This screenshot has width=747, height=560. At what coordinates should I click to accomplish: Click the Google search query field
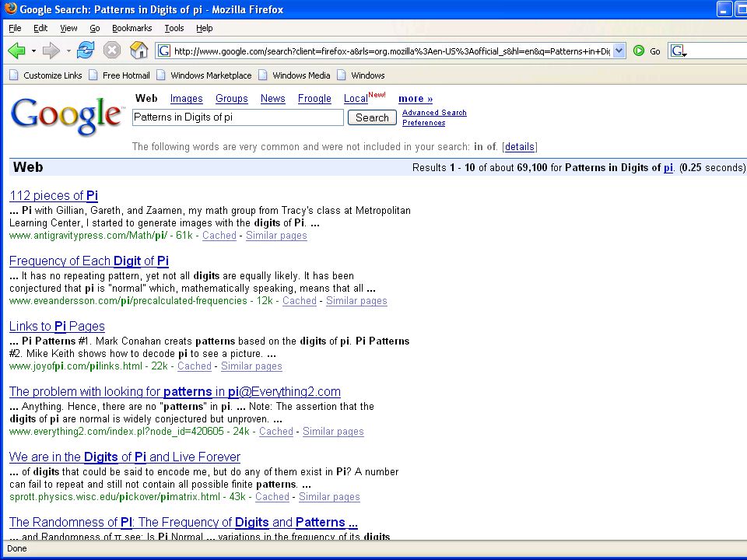pyautogui.click(x=238, y=117)
